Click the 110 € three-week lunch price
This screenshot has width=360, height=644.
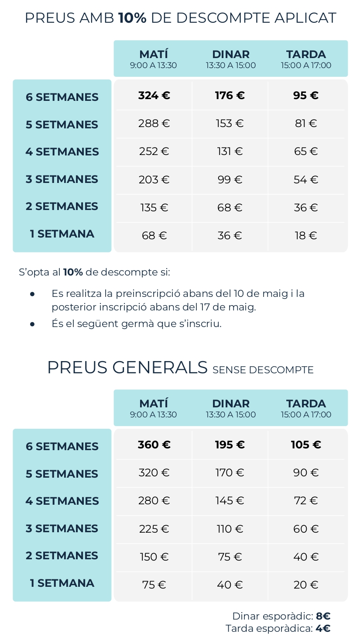pos(230,529)
